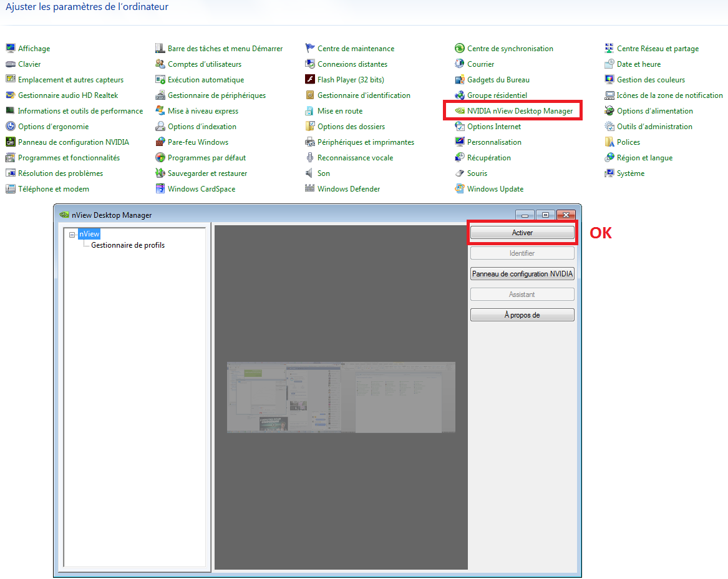
Task: Open Options d'indexation link
Action: (202, 126)
